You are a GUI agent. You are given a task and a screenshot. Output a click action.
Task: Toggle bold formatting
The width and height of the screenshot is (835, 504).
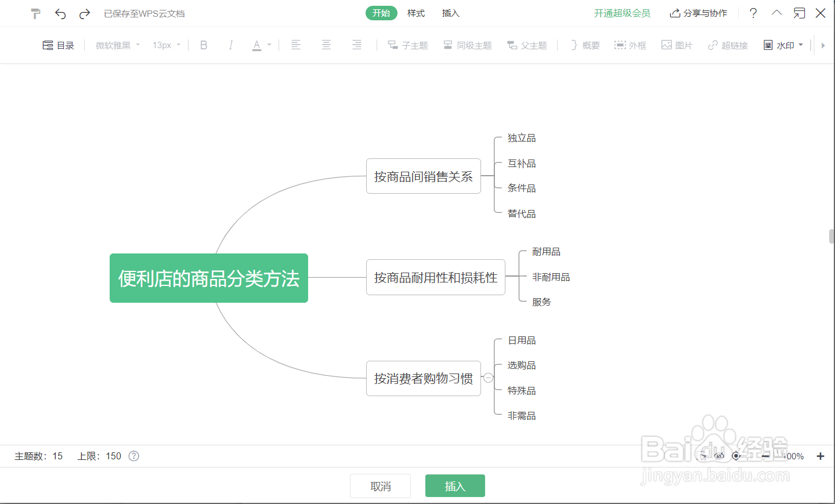(204, 45)
